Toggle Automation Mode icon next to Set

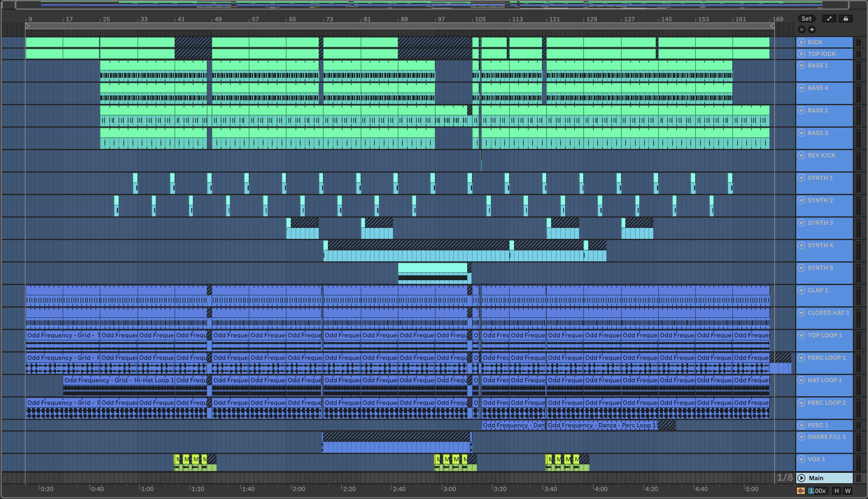point(829,19)
